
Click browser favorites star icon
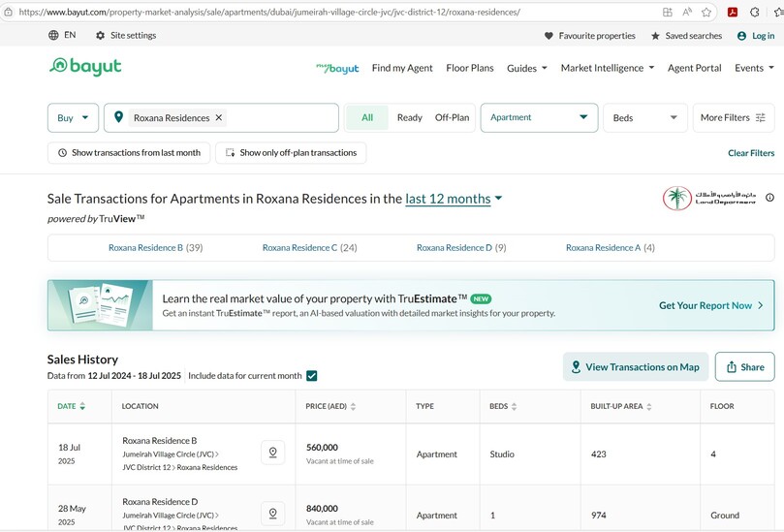coord(706,12)
